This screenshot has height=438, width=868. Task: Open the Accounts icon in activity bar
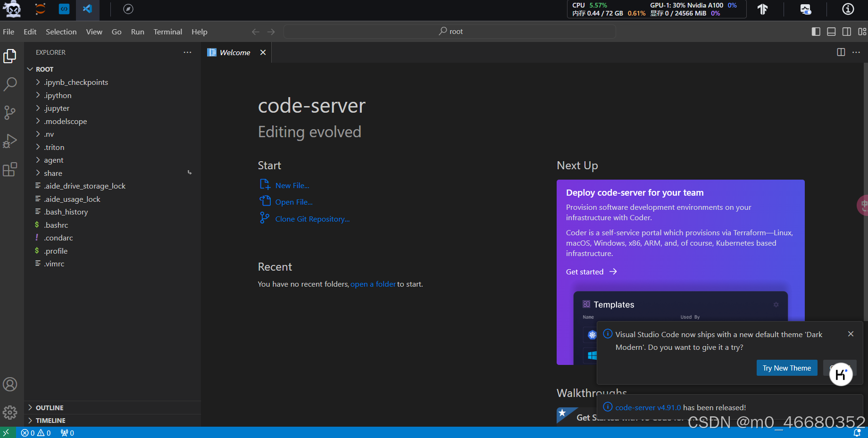tap(10, 384)
